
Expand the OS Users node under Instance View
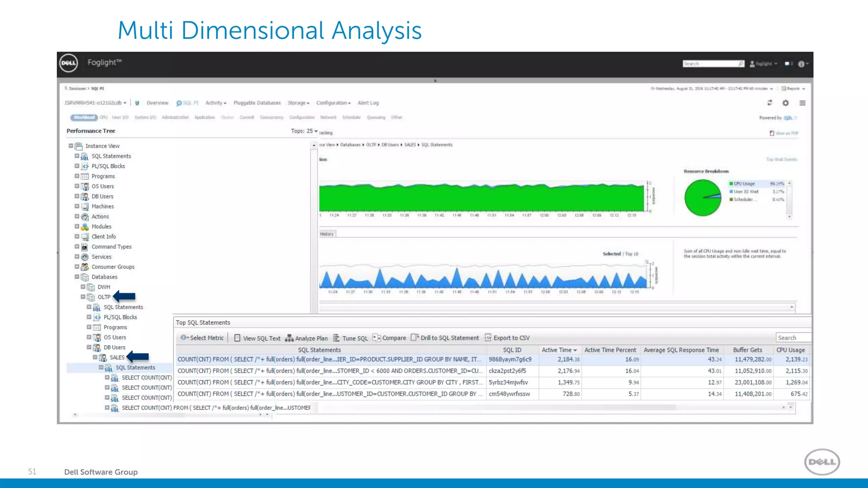[77, 186]
